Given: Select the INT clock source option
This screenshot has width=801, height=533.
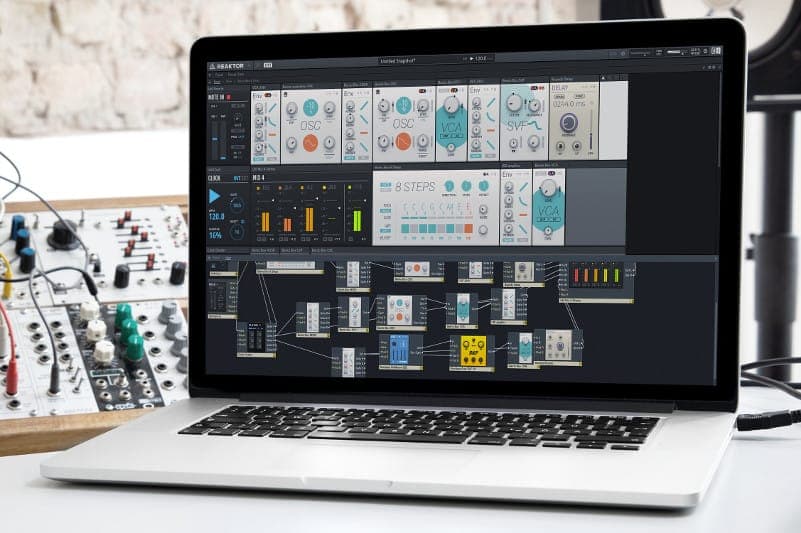Looking at the screenshot, I should (x=237, y=179).
